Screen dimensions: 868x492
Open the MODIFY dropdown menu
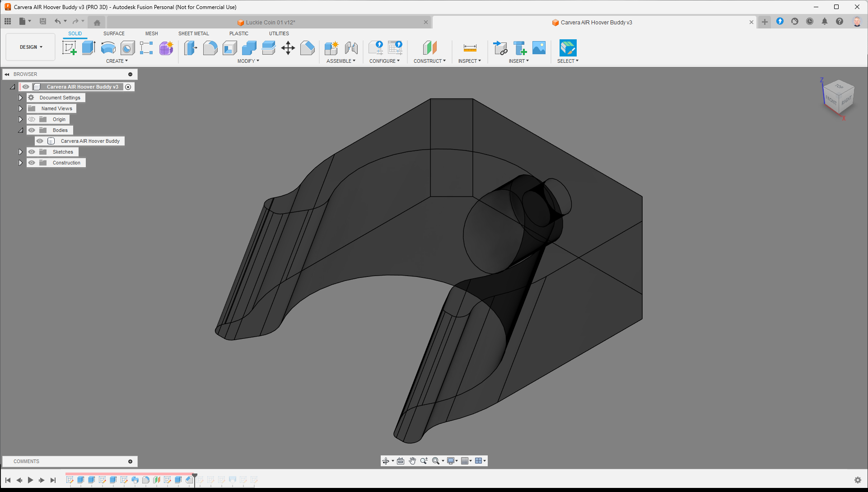pyautogui.click(x=248, y=61)
